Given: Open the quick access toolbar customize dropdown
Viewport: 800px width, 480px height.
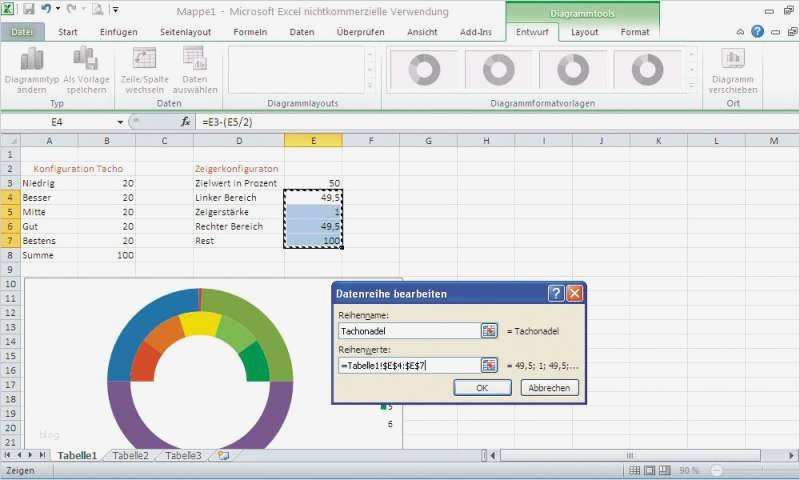Looking at the screenshot, I should coord(116,9).
